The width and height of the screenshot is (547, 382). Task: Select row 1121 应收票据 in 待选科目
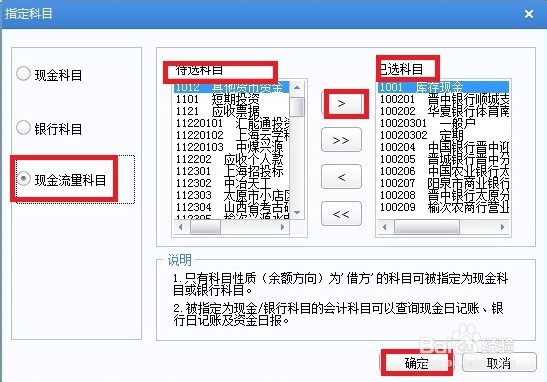pyautogui.click(x=231, y=111)
